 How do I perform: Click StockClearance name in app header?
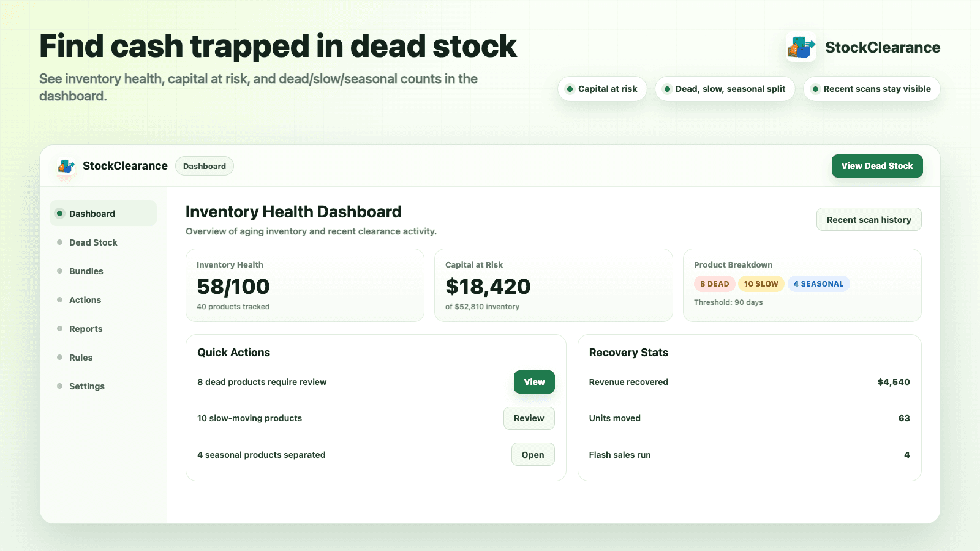click(125, 166)
